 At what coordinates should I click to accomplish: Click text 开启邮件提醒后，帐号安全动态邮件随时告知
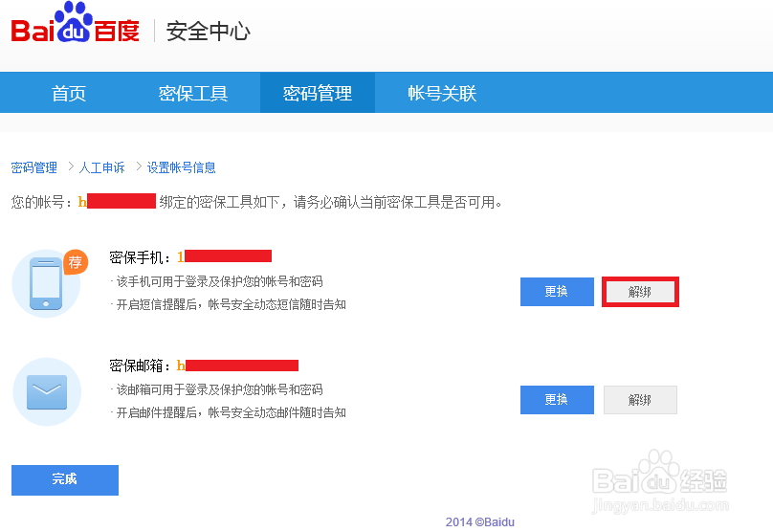tap(231, 412)
